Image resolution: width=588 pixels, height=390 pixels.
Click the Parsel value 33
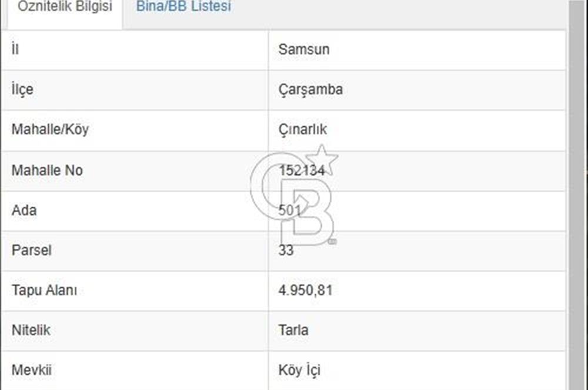(x=286, y=250)
